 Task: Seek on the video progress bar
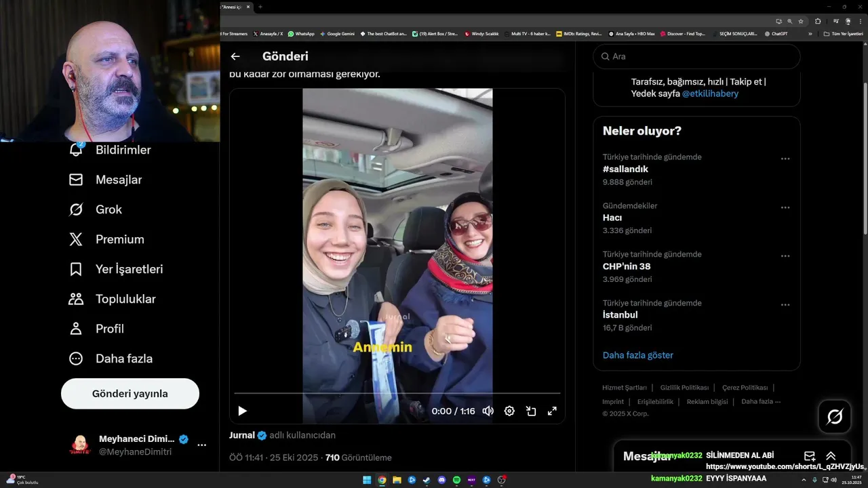(397, 393)
